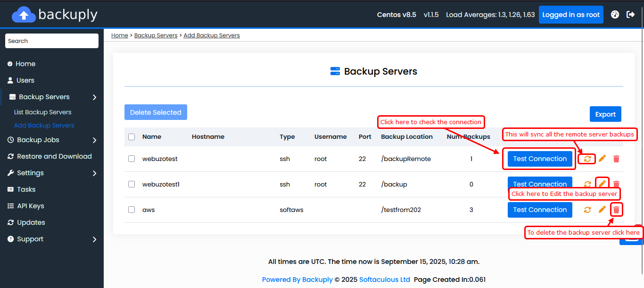Select the webuzotest1 row checkbox
Viewport: 644px width, 288px height.
132,185
